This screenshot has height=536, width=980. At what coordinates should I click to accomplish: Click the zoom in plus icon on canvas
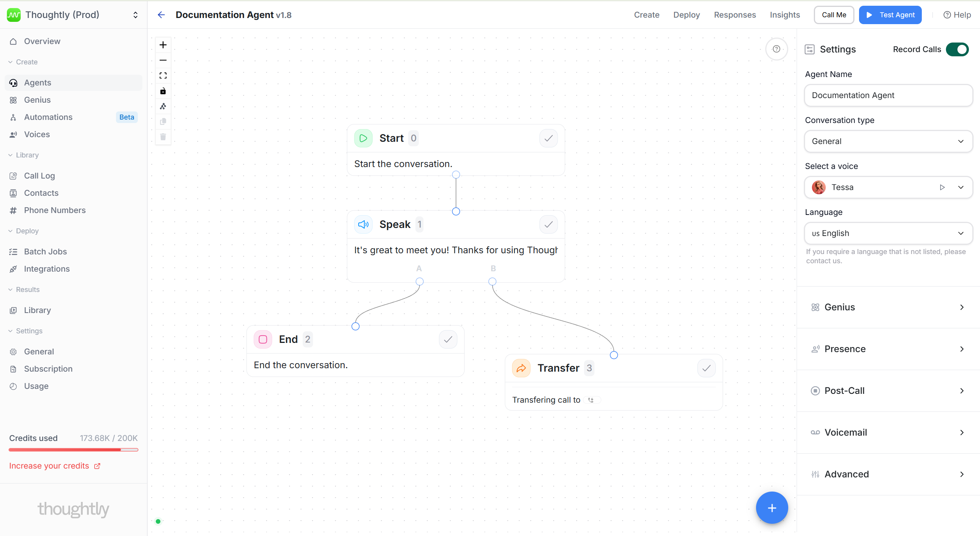point(163,45)
